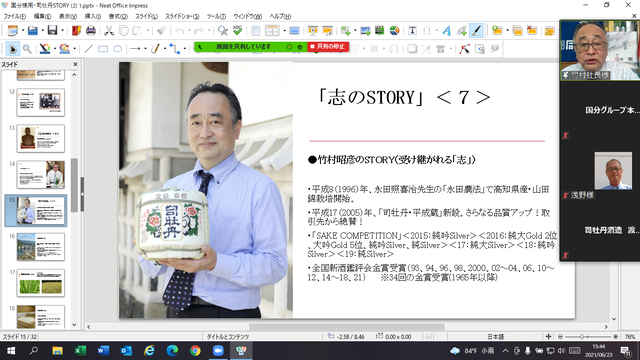Insert audio or video icon
640x360 pixels.
pyautogui.click(x=380, y=31)
